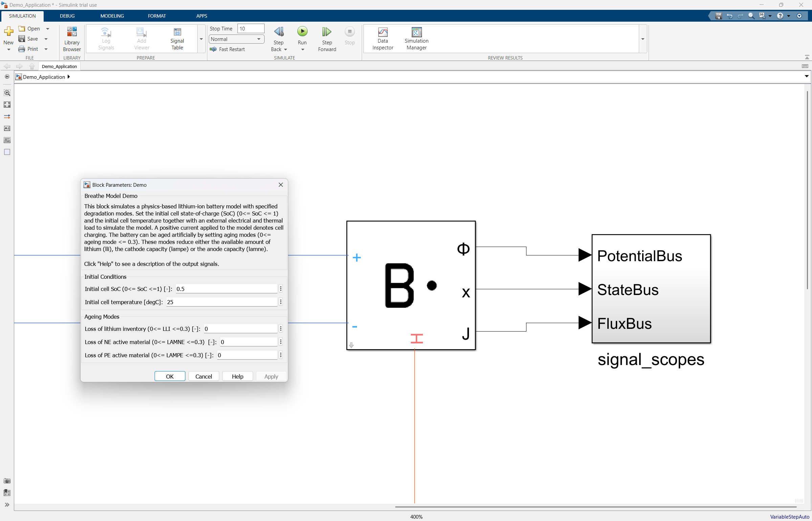Open options dots next to SoC field
812x521 pixels.
(x=281, y=289)
